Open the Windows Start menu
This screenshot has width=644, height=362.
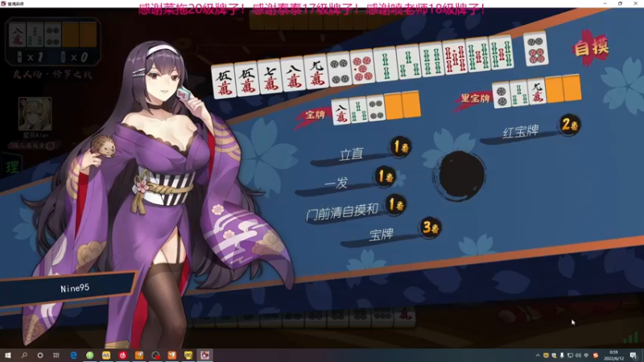pos(8,356)
